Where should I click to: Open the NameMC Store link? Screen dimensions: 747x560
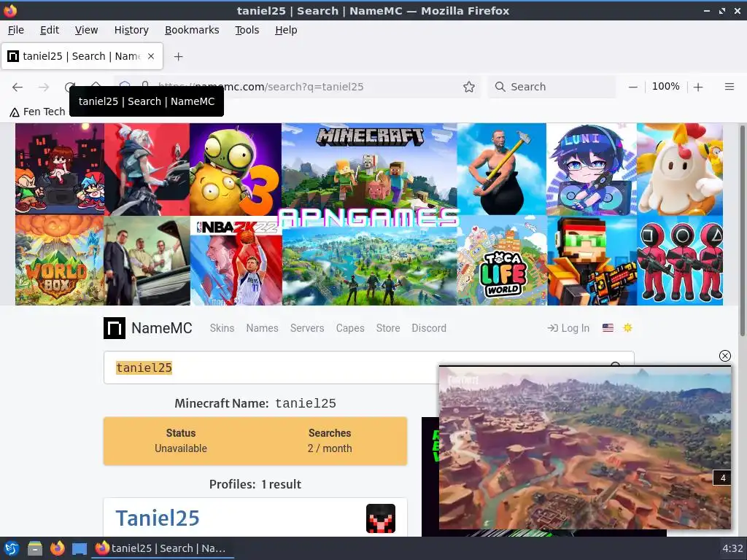(388, 328)
